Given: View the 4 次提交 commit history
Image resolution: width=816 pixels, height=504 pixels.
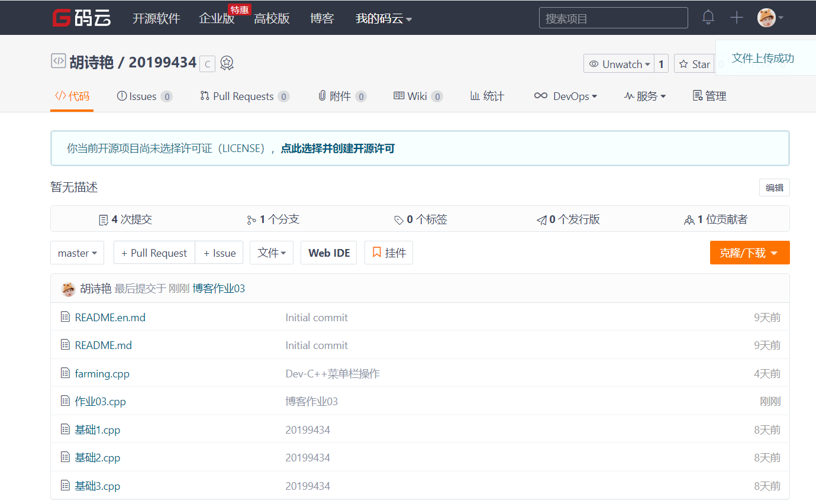Looking at the screenshot, I should coord(125,219).
